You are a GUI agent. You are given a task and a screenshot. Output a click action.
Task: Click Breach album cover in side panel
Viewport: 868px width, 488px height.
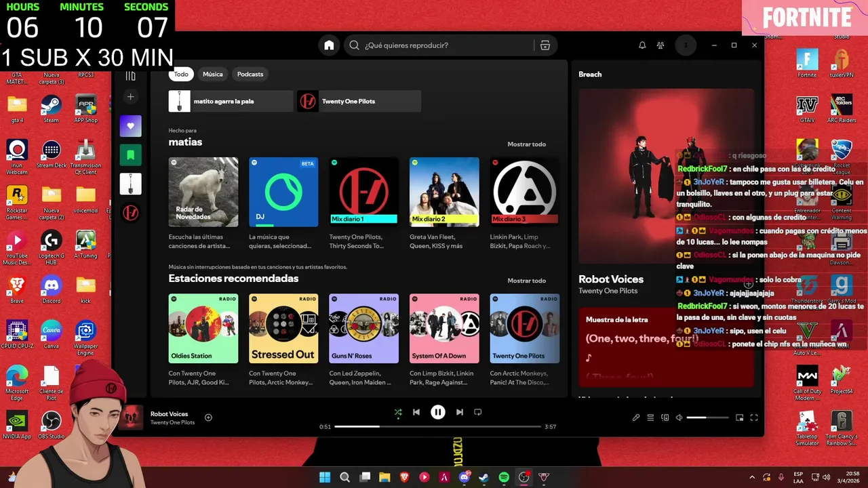click(666, 176)
